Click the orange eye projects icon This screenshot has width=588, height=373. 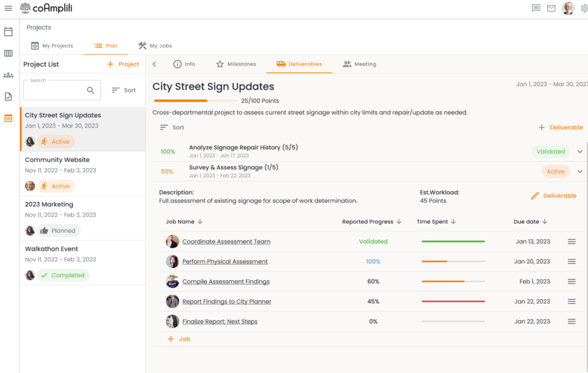pos(8,117)
